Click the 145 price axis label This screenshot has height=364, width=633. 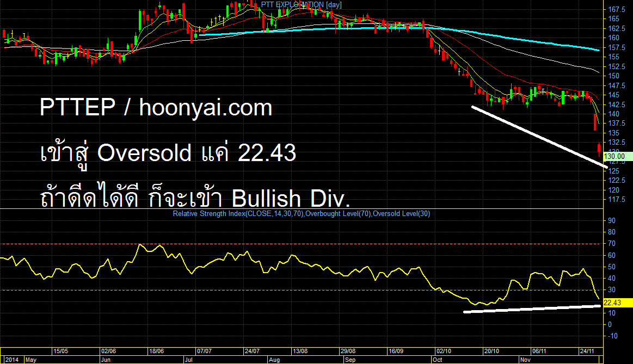pos(613,95)
